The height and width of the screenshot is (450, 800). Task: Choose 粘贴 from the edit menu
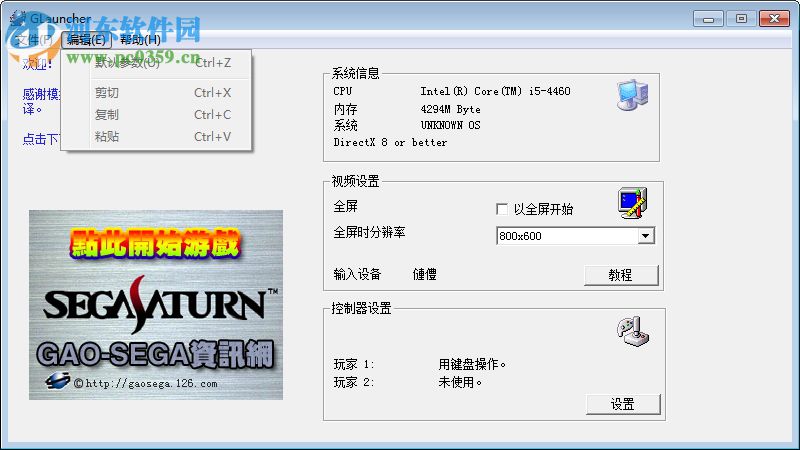coord(156,137)
